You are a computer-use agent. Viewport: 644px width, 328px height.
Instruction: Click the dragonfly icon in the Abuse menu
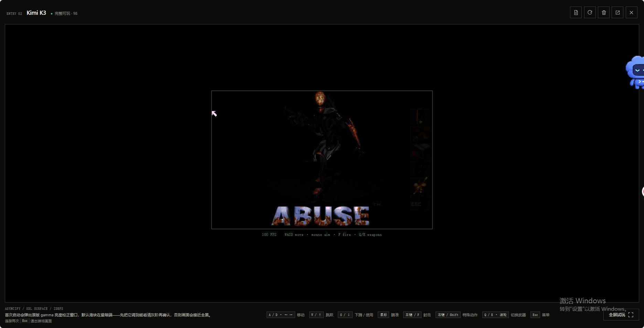420,186
